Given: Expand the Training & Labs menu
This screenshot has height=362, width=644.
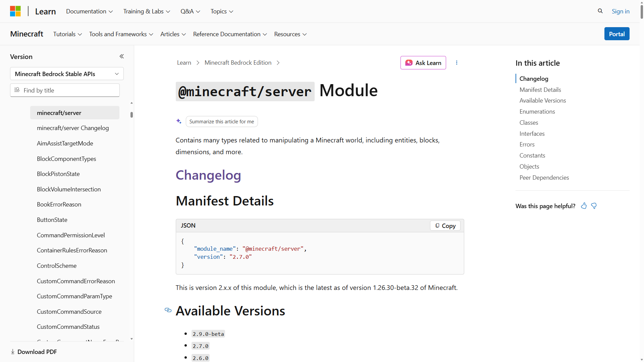Looking at the screenshot, I should pyautogui.click(x=147, y=11).
